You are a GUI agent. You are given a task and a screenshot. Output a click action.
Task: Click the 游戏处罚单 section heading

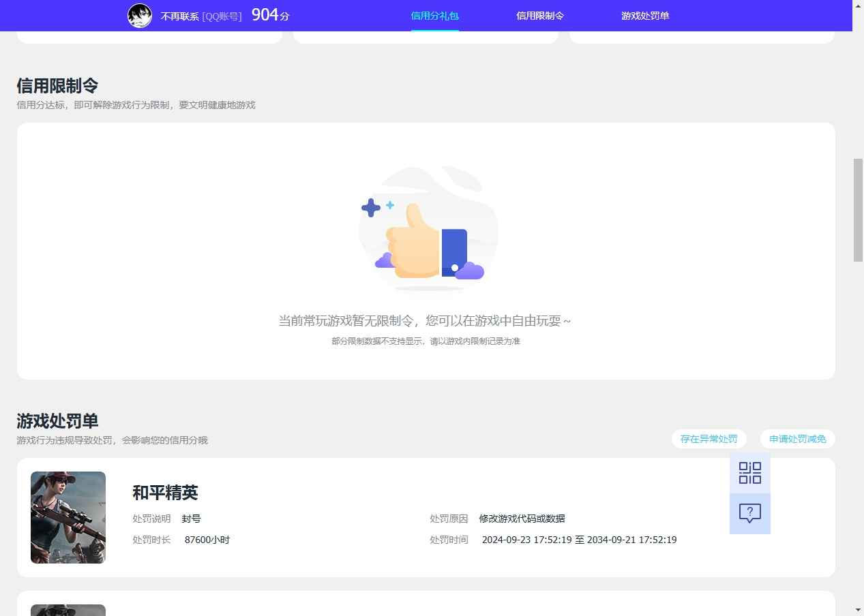pos(57,421)
